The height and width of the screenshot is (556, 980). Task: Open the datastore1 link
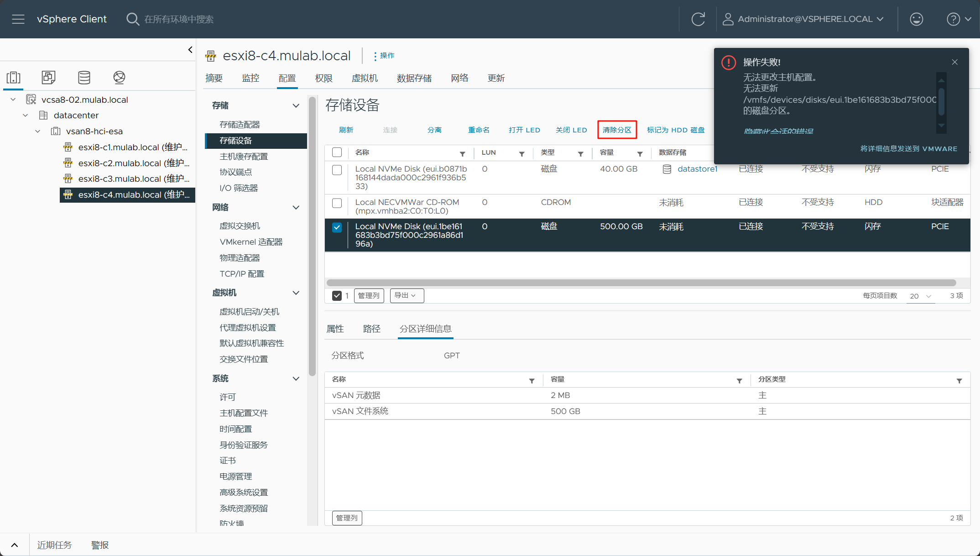pos(698,169)
